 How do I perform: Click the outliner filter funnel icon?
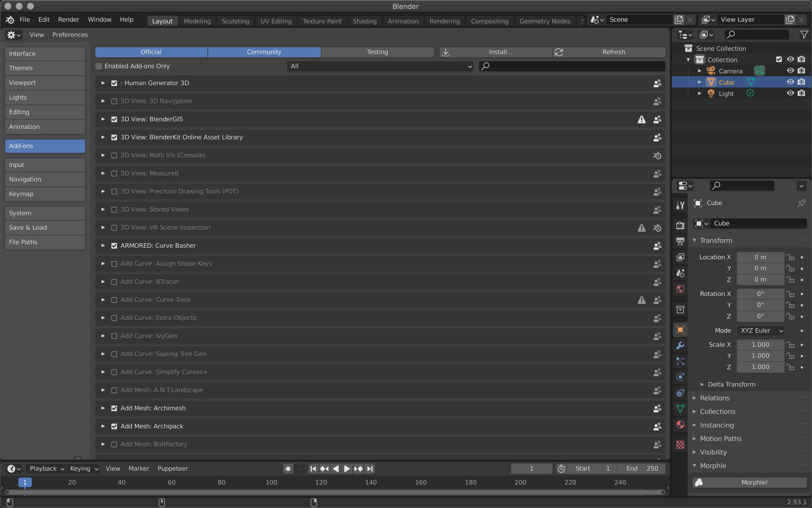(x=804, y=35)
